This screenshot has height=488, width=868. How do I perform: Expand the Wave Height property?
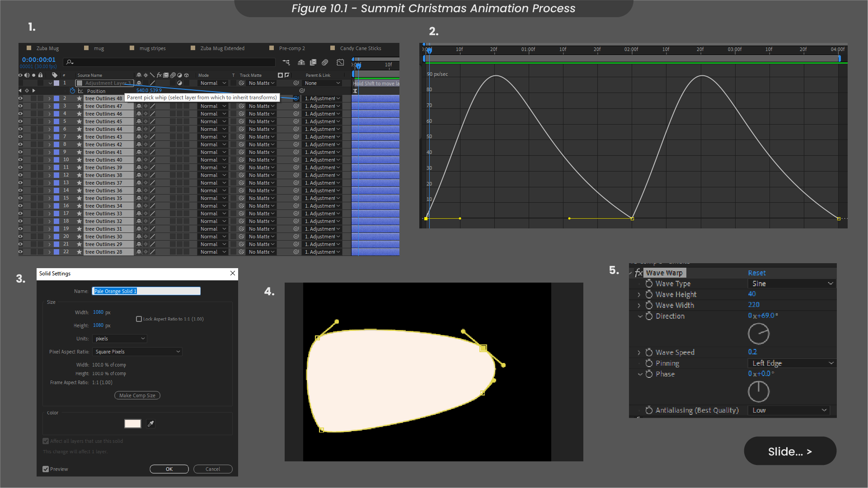click(x=639, y=294)
